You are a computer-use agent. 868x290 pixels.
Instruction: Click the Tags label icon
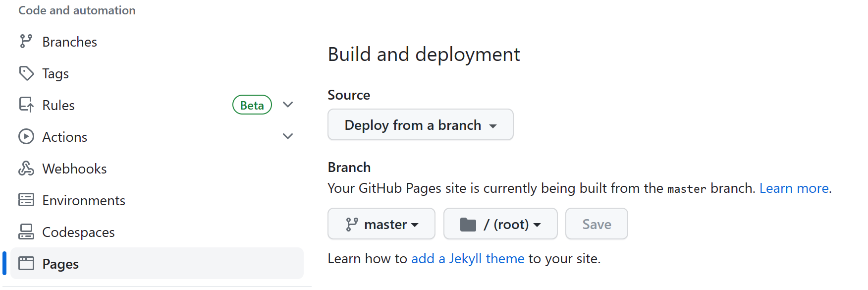pyautogui.click(x=26, y=73)
